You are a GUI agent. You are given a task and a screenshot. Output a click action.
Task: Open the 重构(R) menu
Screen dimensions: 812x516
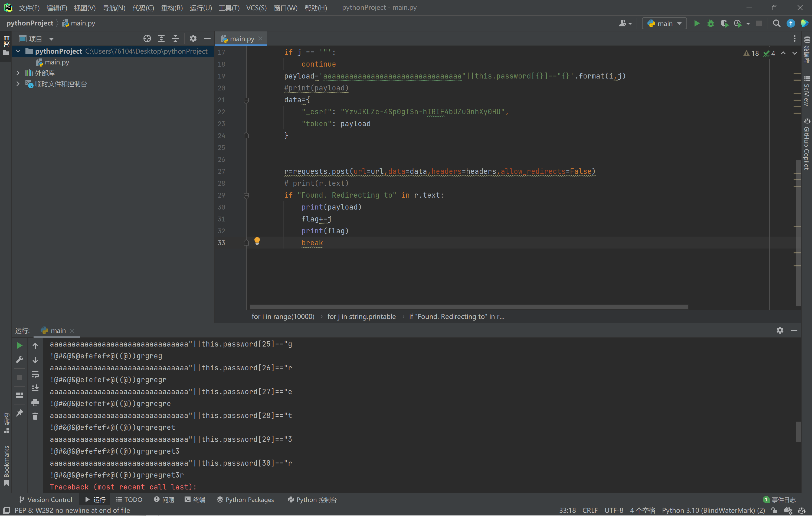click(172, 8)
